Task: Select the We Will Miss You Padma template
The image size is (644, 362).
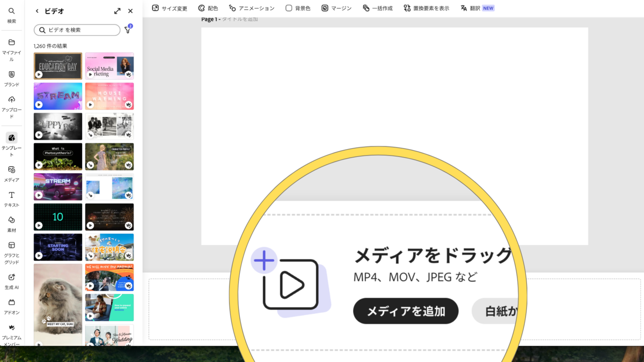Action: click(x=109, y=277)
